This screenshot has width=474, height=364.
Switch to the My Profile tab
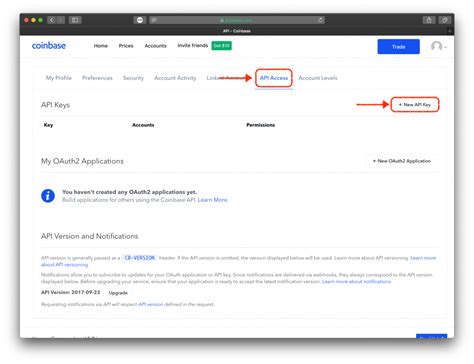point(59,78)
